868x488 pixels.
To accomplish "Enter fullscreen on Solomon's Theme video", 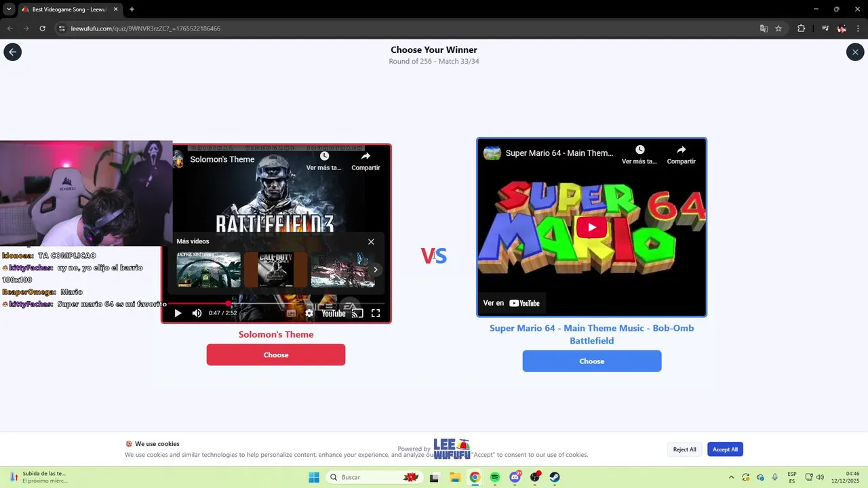I will click(375, 313).
